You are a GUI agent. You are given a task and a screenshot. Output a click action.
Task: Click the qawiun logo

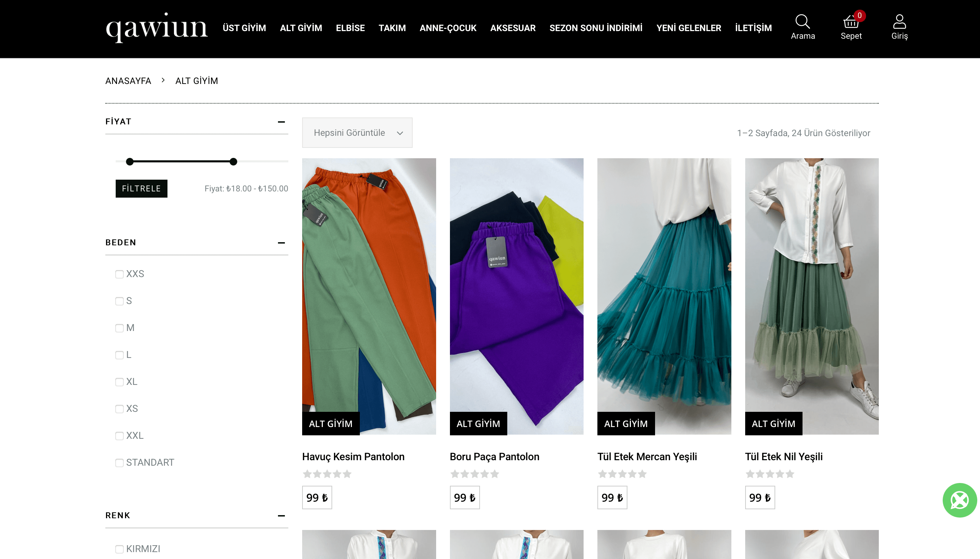156,28
